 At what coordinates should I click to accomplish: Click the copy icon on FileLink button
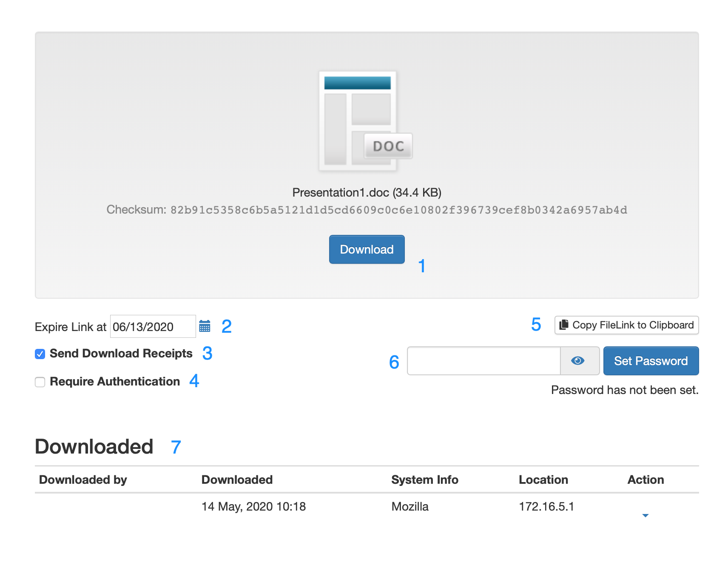[564, 325]
